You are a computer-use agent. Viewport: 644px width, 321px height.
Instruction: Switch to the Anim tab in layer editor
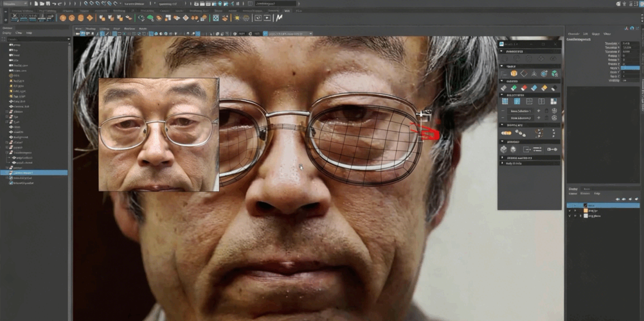click(x=587, y=189)
